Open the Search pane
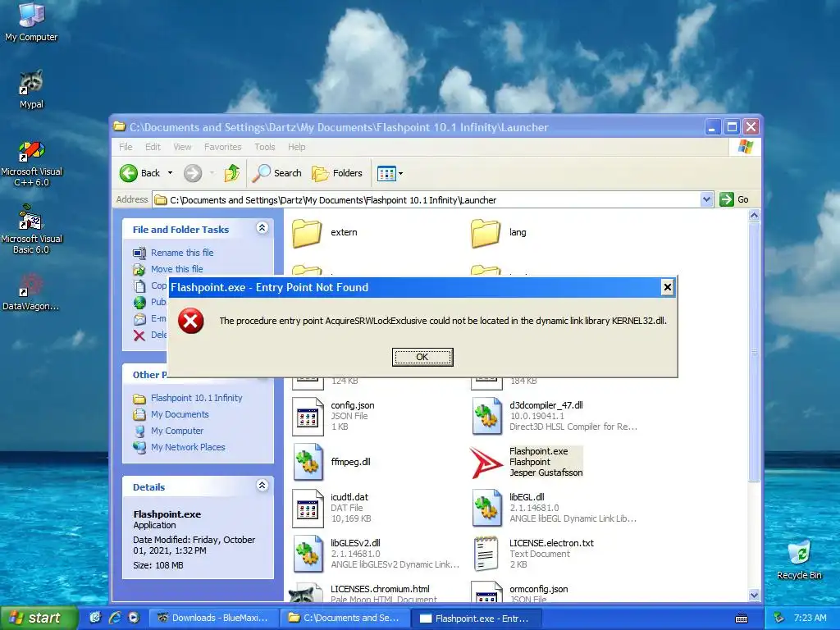 (x=276, y=173)
